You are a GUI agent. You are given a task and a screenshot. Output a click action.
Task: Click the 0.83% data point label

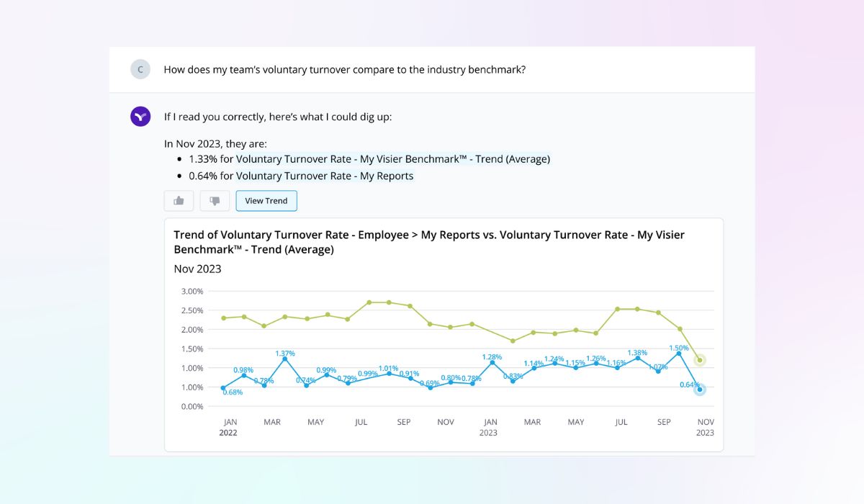point(513,376)
